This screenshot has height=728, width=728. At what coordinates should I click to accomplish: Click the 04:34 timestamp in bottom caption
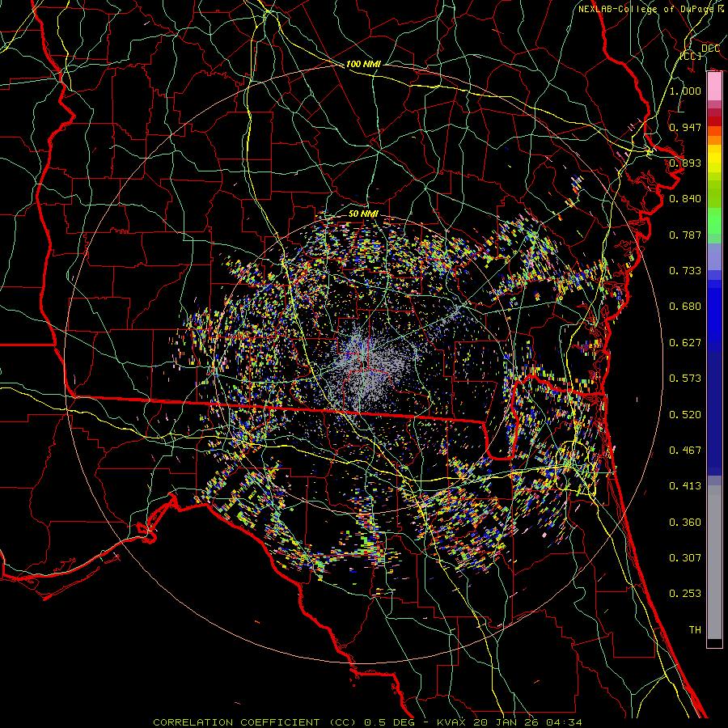point(565,722)
